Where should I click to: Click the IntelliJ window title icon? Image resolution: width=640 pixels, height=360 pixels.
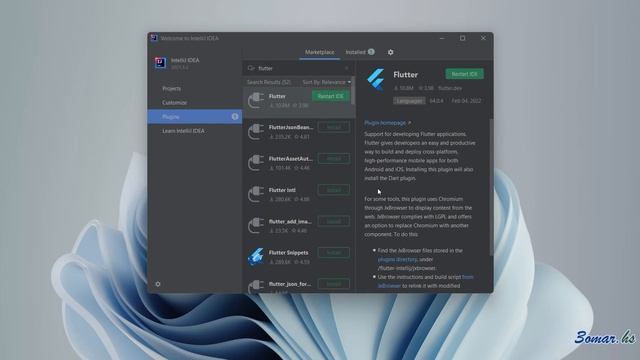coord(154,38)
